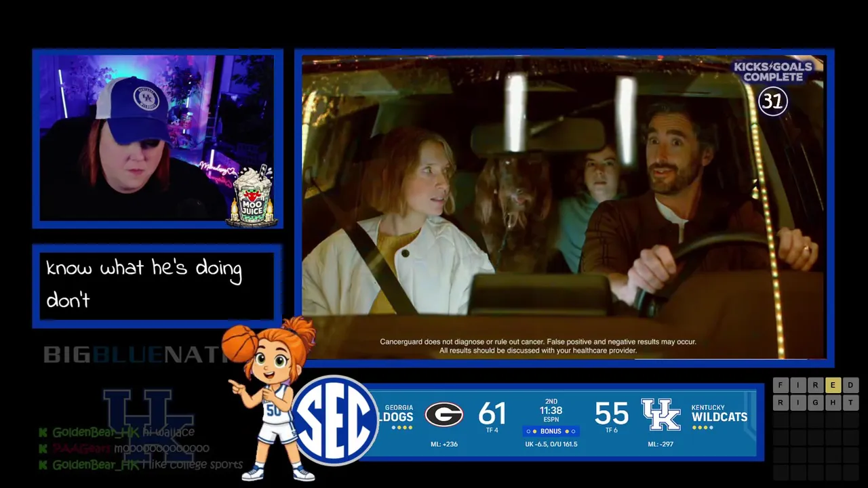Click the SEC conference logo
Screen dimensions: 868x488
click(x=334, y=420)
